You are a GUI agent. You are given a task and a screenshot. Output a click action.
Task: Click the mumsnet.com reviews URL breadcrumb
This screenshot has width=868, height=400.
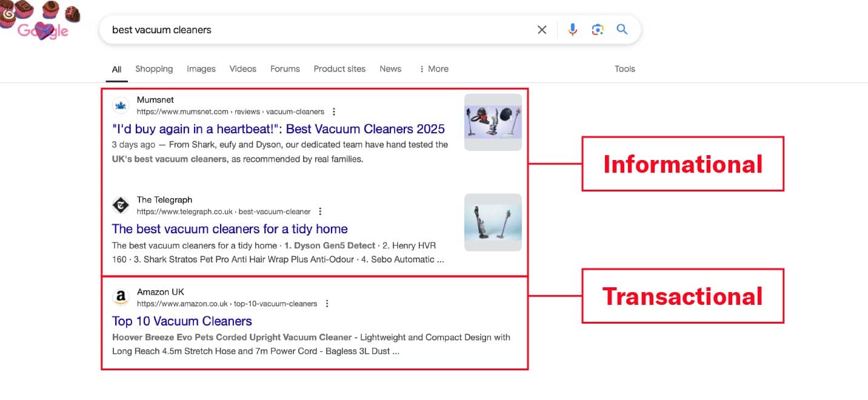click(230, 112)
